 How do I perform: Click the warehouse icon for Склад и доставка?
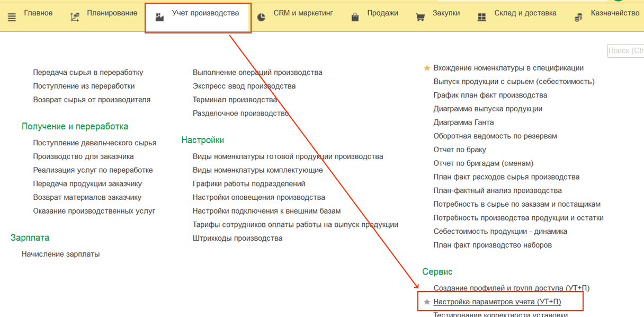(481, 17)
